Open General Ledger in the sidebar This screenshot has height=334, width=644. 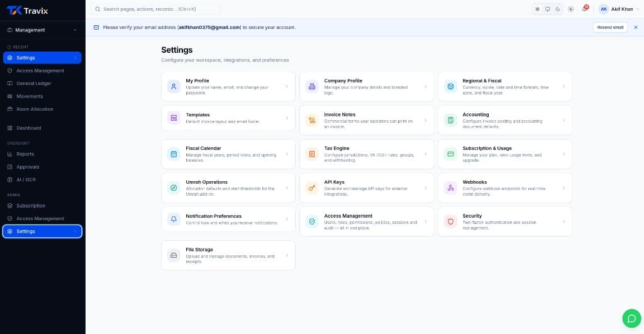42,84
